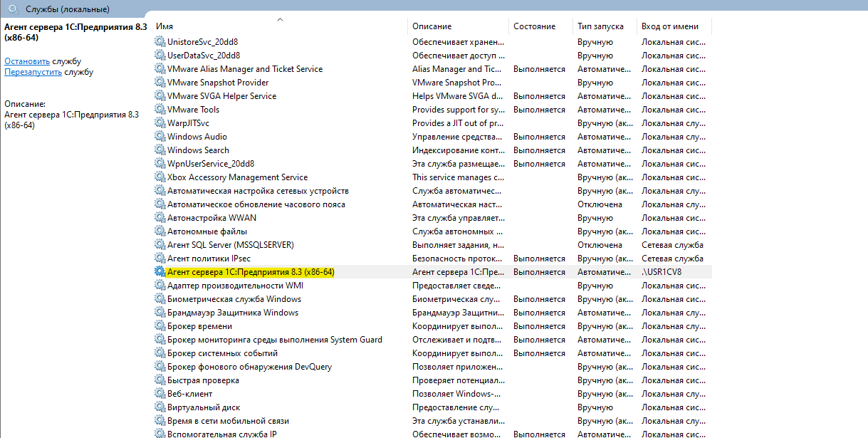868x438 pixels.
Task: Click the Описание column header
Action: coord(432,26)
